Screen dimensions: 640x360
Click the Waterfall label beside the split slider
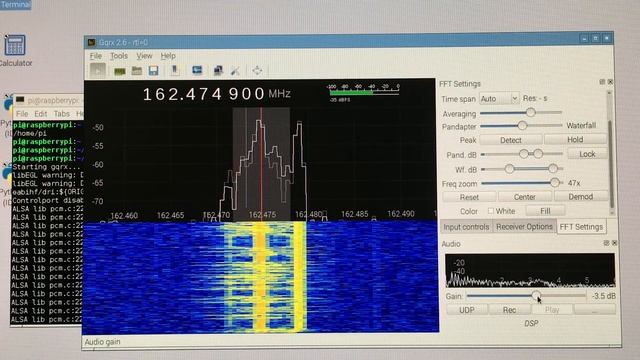coord(581,126)
